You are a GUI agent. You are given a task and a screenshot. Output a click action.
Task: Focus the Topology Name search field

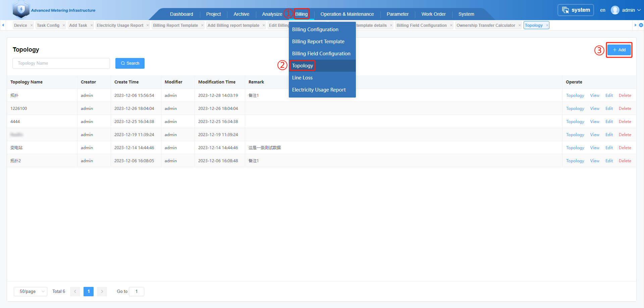click(x=61, y=63)
